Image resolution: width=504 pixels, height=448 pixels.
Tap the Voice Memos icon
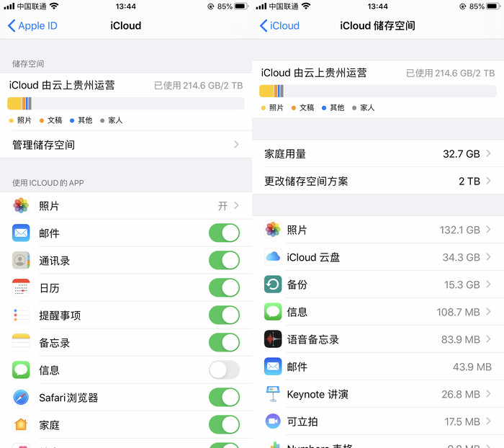pyautogui.click(x=273, y=339)
